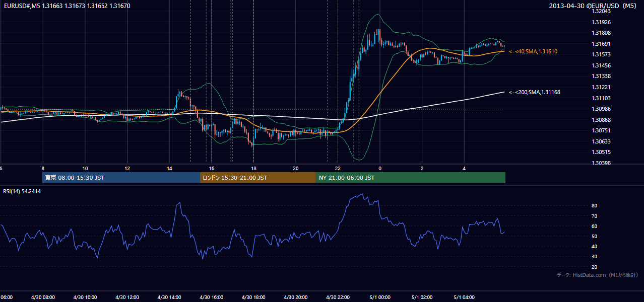Click the 4/30 10:00 time axis label
This screenshot has width=644, height=302.
click(85, 297)
